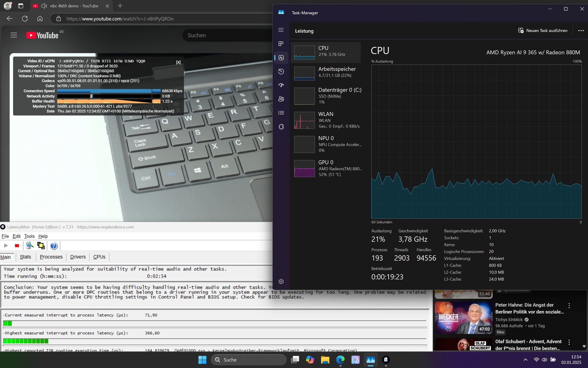Open Task Manager three-dots more options
Image resolution: width=588 pixels, height=368 pixels.
click(x=581, y=31)
